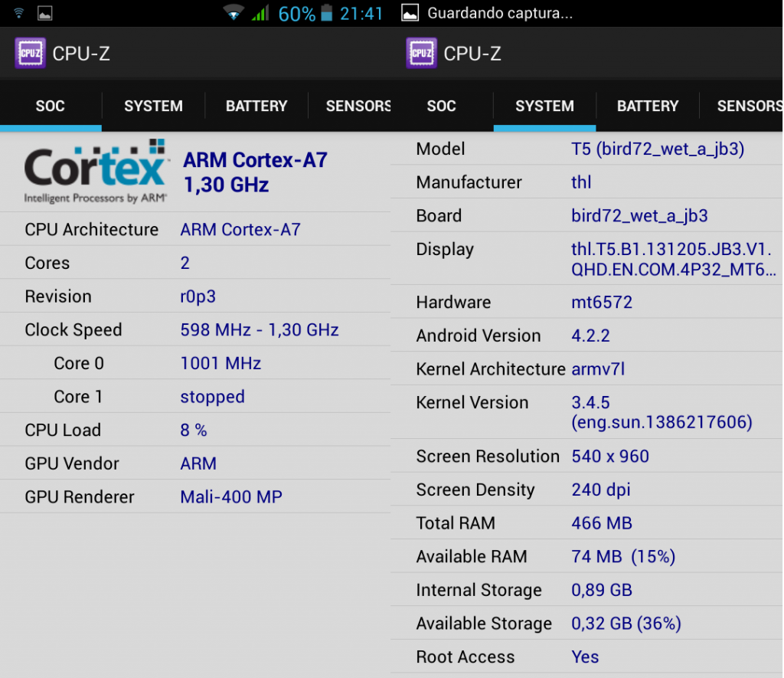Switch to the BATTERY tab on the Cortex-A7 screen
Viewport: 784px width, 678px height.
256,106
